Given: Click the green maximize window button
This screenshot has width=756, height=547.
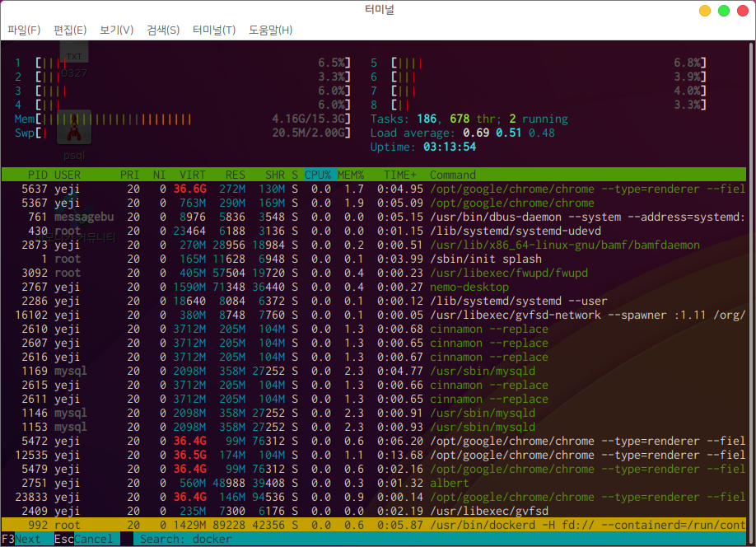Looking at the screenshot, I should point(724,11).
